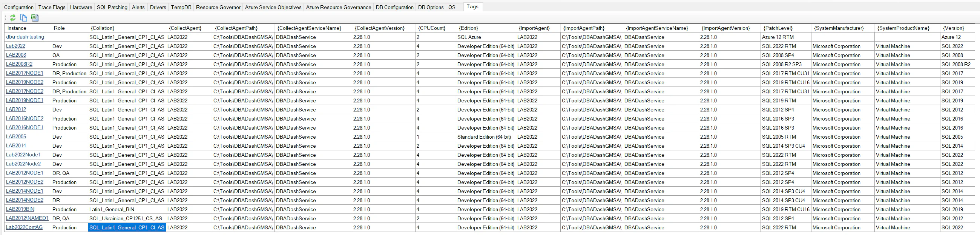
Task: Sort by the Role column header
Action: (x=70, y=28)
